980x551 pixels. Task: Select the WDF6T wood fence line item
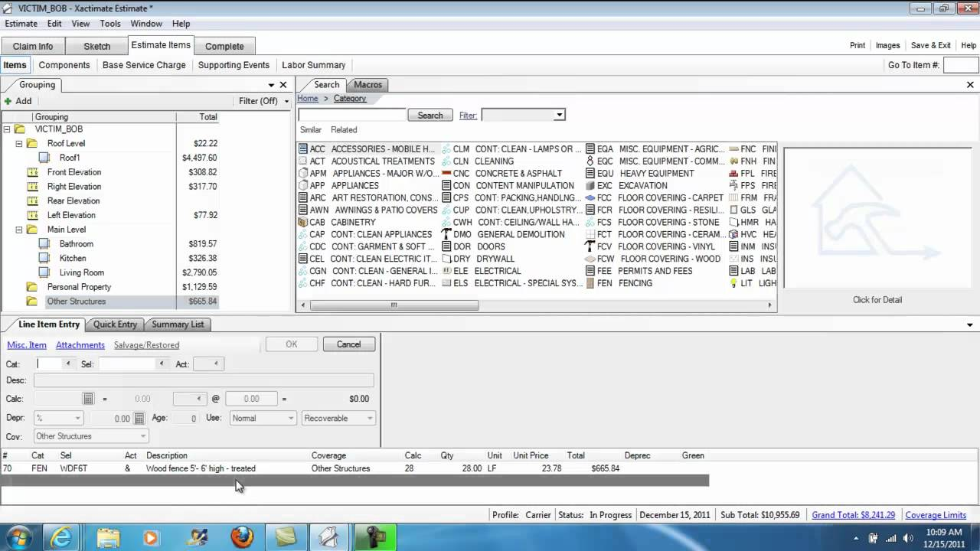354,468
